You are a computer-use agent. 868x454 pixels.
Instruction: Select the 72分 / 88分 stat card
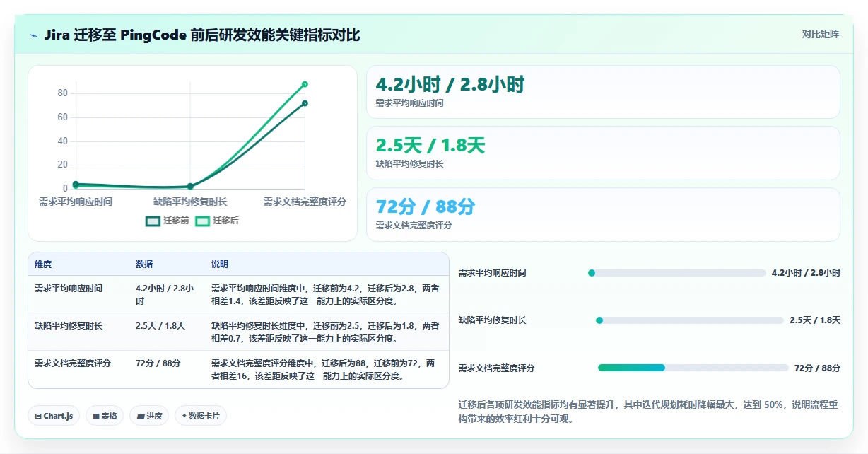pos(603,214)
